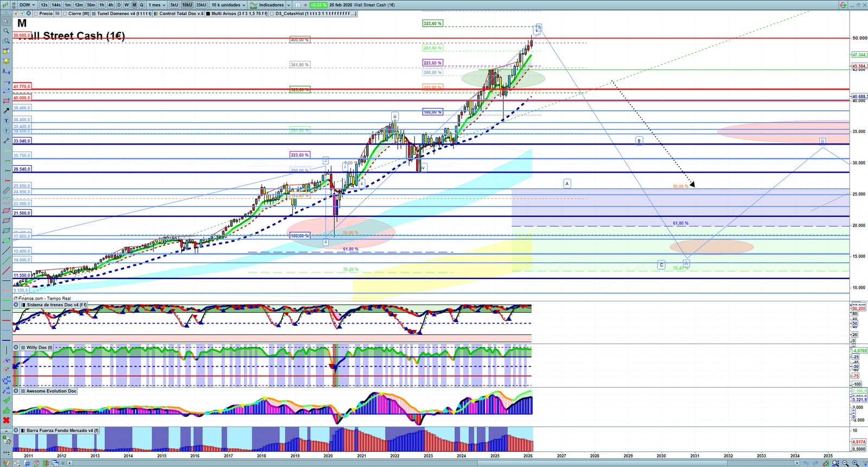Viewport: 868px width, 467px height.
Task: Switch to the weekly W timeframe
Action: click(126, 5)
